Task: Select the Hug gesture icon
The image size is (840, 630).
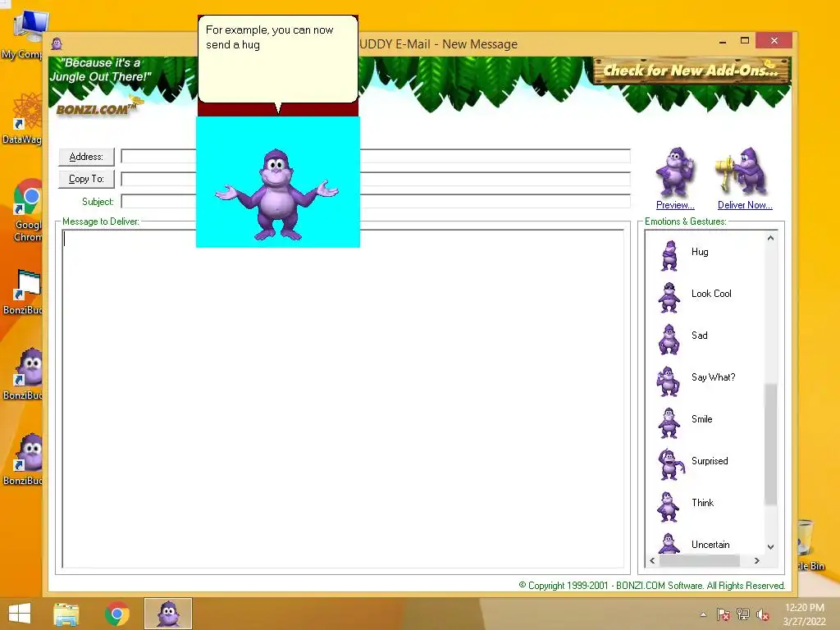Action: coord(669,255)
